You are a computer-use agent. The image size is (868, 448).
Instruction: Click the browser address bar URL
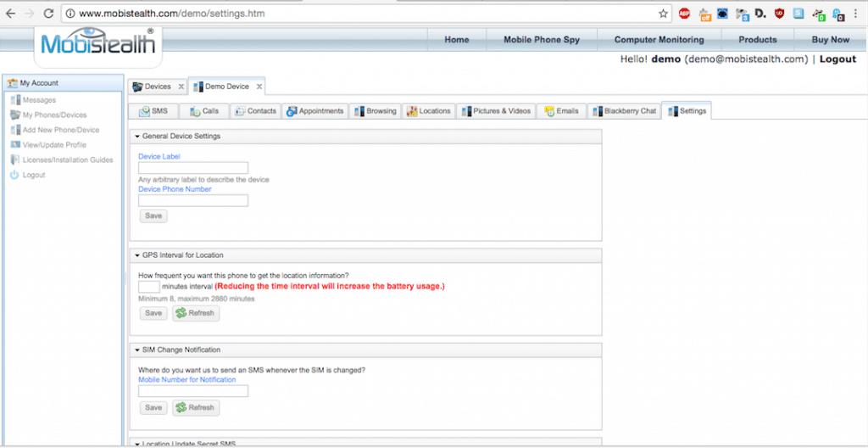coord(171,14)
